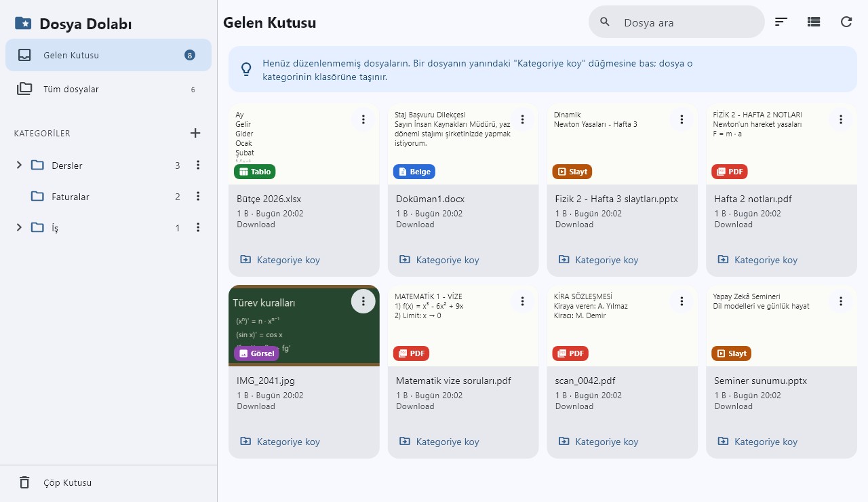
Task: Categorize Bütçe 2026.xlsx with Kategoriye koy
Action: [279, 260]
